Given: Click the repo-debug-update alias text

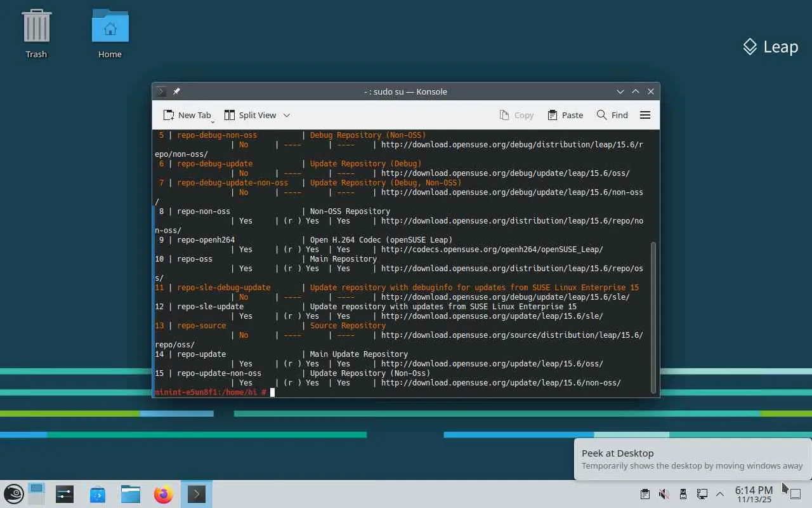Looking at the screenshot, I should (x=214, y=164).
